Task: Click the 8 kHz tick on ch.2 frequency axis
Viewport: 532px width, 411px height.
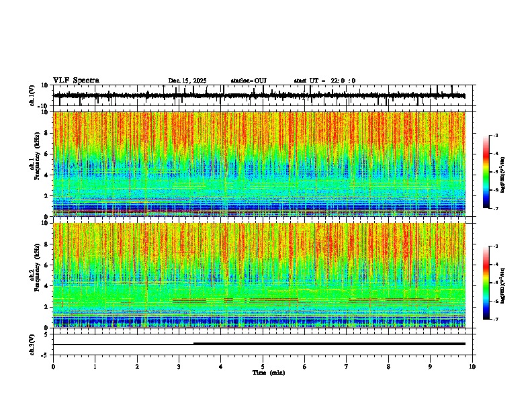Action: click(48, 244)
